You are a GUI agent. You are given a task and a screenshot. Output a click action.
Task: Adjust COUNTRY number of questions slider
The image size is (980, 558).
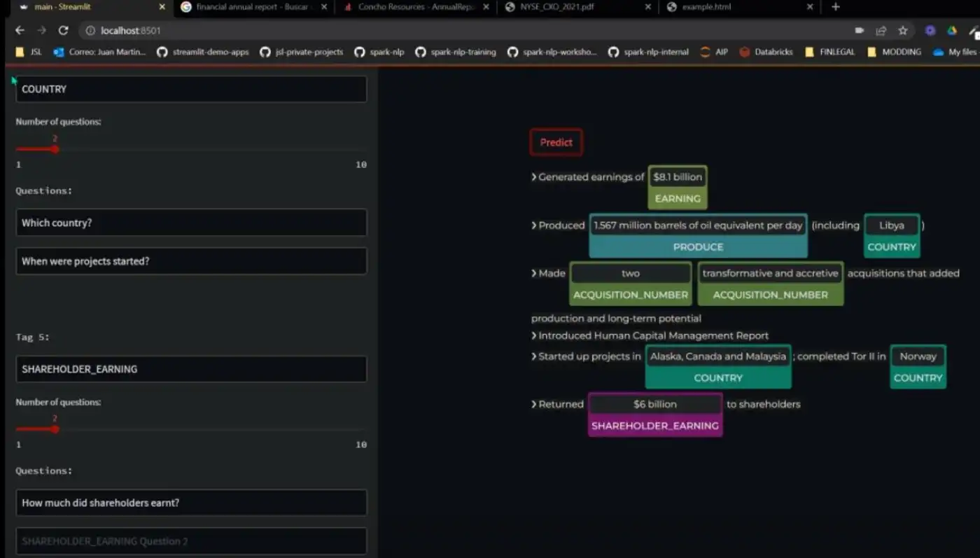click(55, 149)
